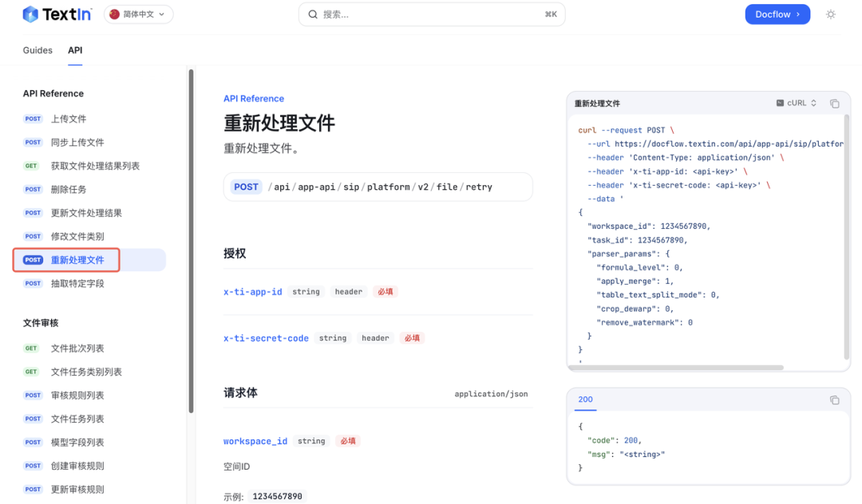
Task: Click the 搜索 search input field
Action: click(x=431, y=14)
